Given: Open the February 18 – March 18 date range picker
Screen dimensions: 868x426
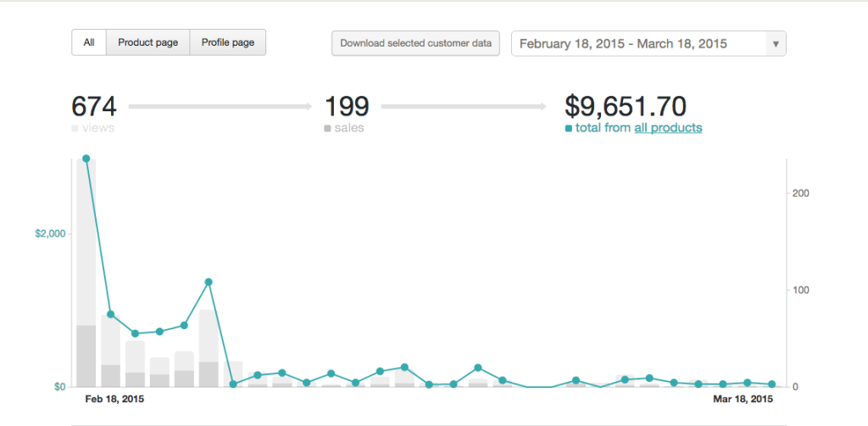Looking at the screenshot, I should [x=637, y=43].
